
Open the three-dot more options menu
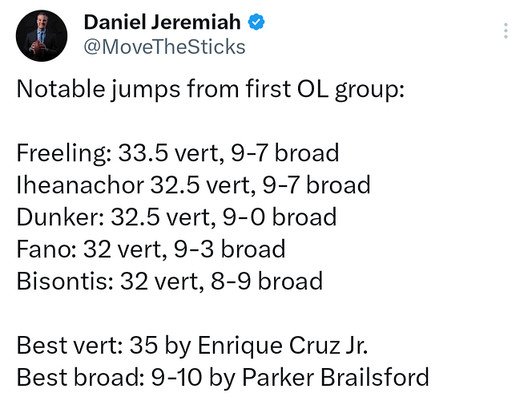(506, 31)
